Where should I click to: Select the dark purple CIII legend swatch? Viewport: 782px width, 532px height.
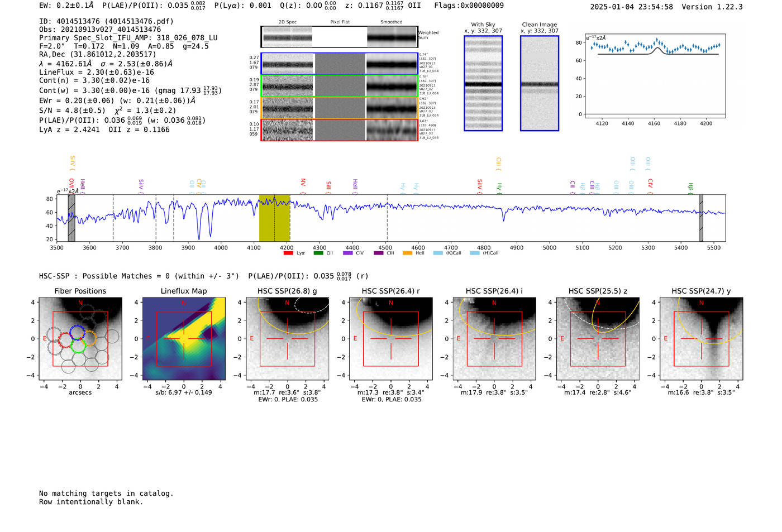(378, 253)
